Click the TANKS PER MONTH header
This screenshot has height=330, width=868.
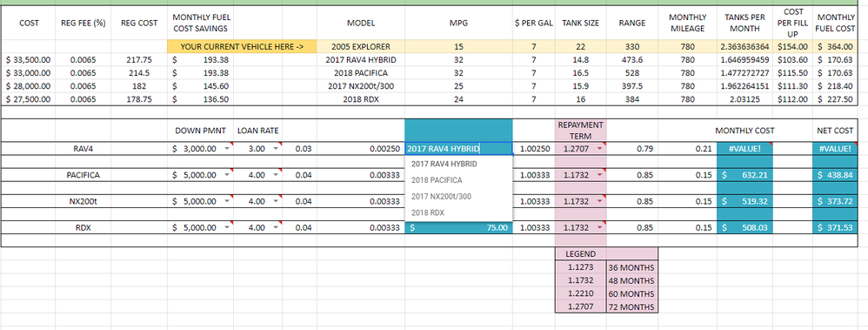pyautogui.click(x=744, y=23)
